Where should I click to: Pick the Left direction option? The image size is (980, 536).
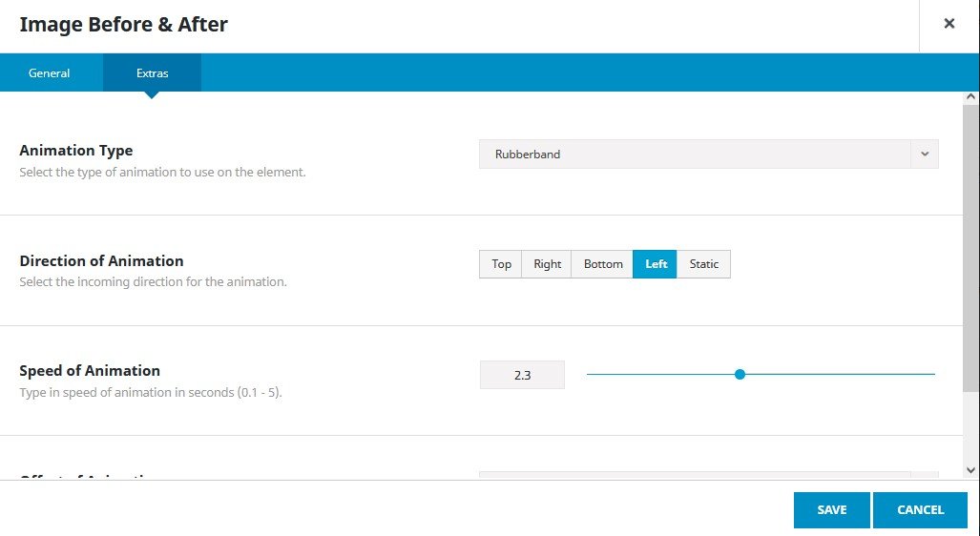656,264
